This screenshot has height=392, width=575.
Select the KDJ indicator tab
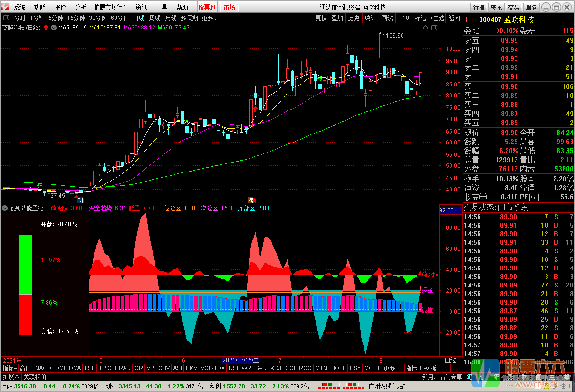tap(276, 368)
